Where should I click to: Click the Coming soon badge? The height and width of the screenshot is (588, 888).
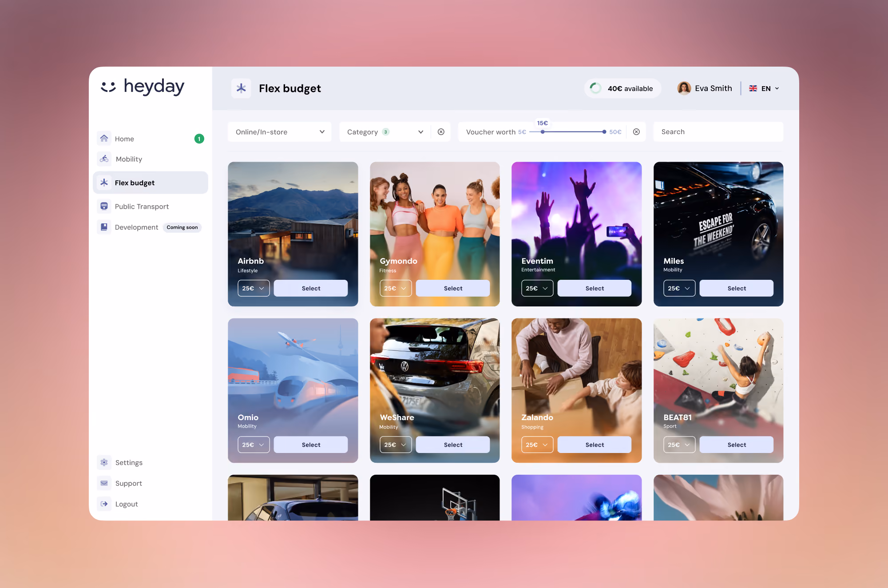182,227
